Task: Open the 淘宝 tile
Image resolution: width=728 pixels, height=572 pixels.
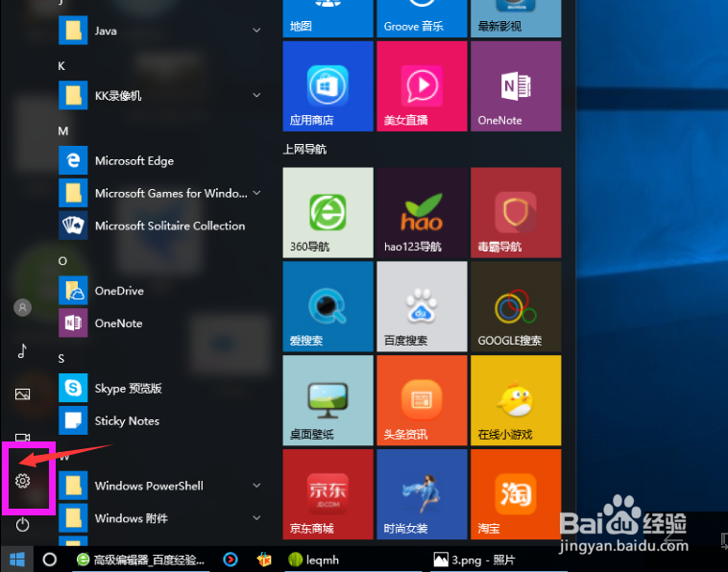Action: coord(516,494)
